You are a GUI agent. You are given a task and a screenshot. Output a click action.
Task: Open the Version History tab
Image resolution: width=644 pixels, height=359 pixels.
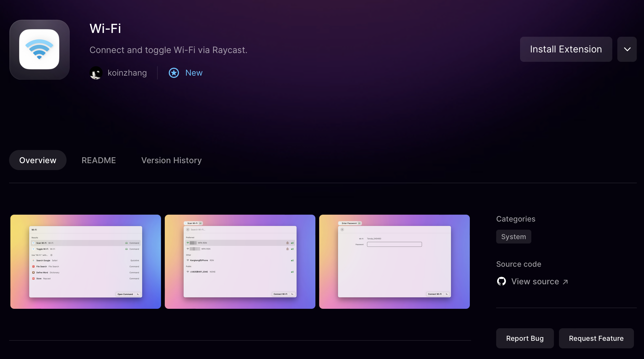pyautogui.click(x=171, y=160)
